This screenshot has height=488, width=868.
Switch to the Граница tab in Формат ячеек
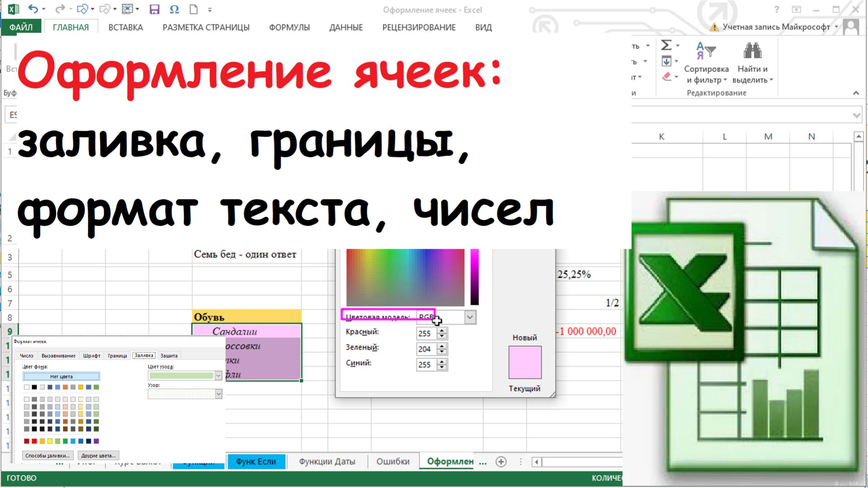pos(117,355)
